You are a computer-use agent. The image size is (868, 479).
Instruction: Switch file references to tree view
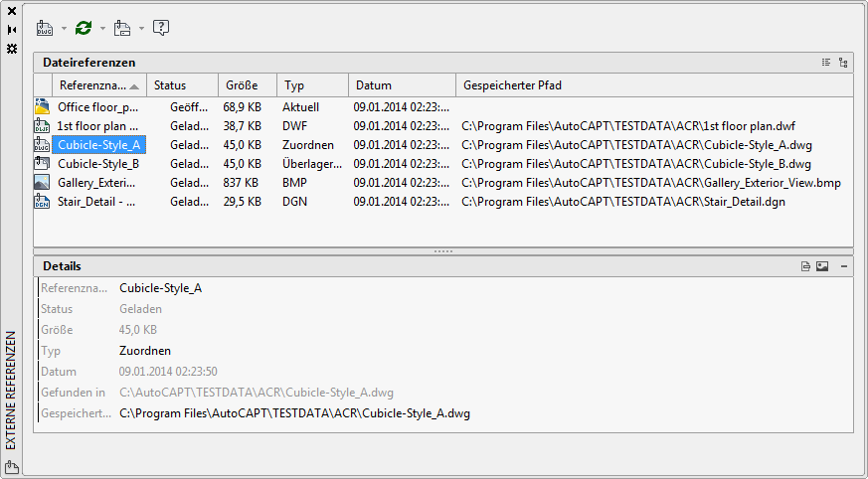(x=843, y=63)
